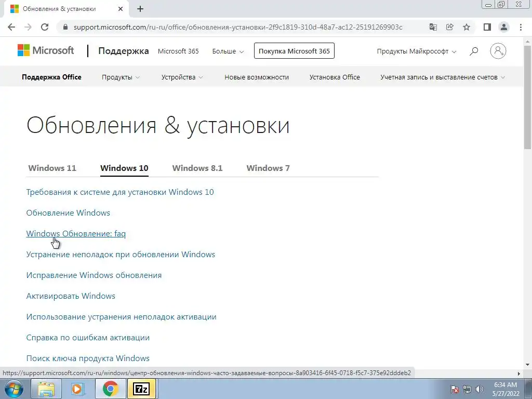532x399 pixels.
Task: Open the volume speaker icon
Action: click(x=480, y=389)
